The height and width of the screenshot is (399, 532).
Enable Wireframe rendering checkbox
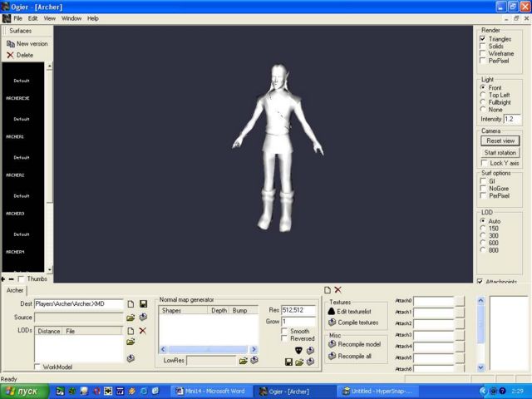pos(483,53)
